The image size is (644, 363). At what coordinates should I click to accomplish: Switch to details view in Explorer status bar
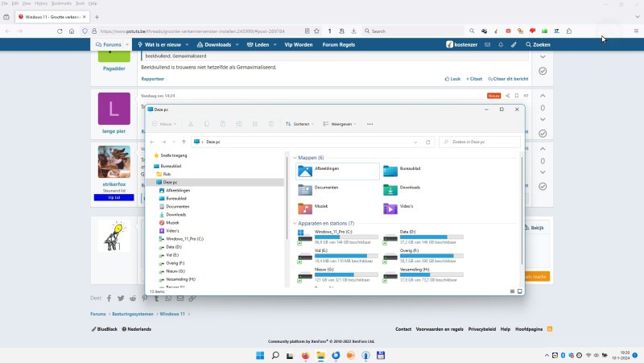(x=510, y=290)
